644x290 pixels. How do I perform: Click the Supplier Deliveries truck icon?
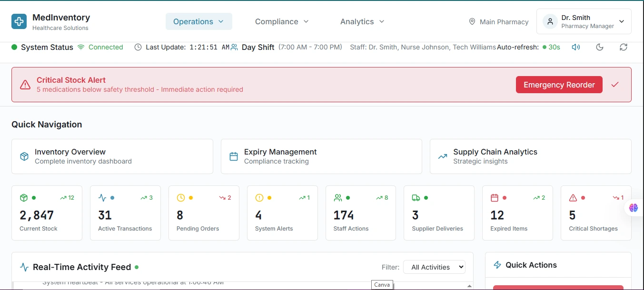tap(416, 198)
